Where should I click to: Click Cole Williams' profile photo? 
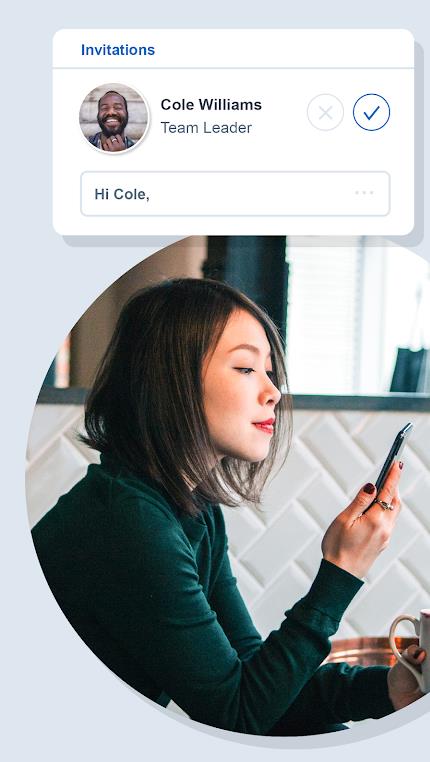pos(114,118)
